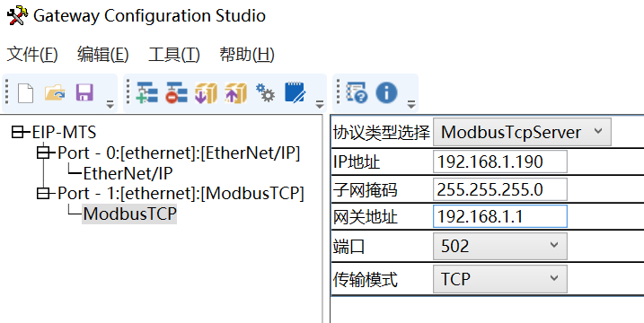
Task: Collapse the EIP-MTS root tree node
Action: [18, 132]
